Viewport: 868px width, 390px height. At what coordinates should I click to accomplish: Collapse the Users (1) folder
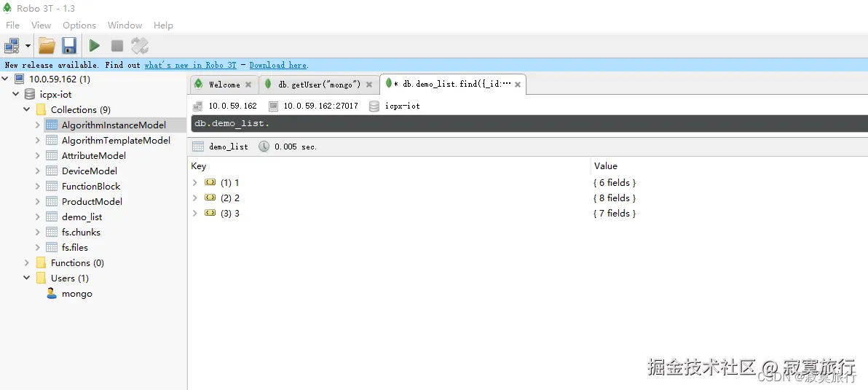(26, 278)
